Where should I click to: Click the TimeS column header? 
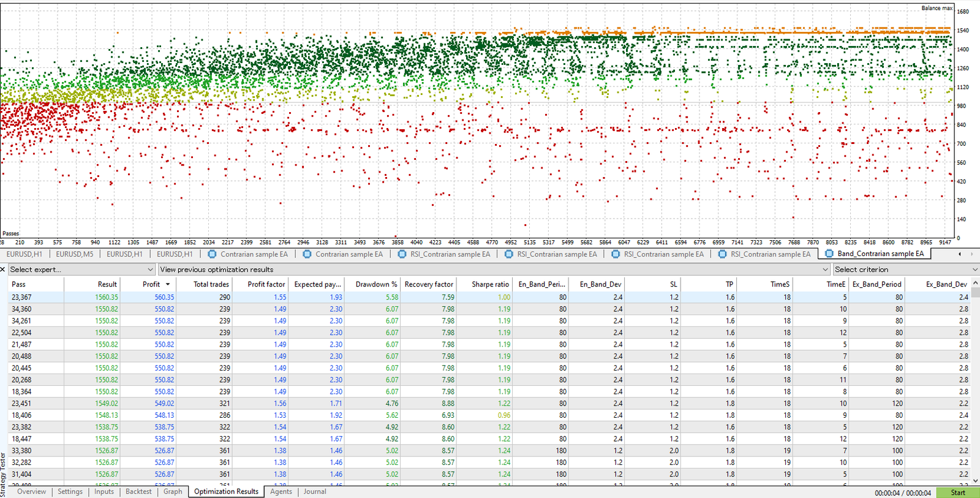tap(764, 284)
